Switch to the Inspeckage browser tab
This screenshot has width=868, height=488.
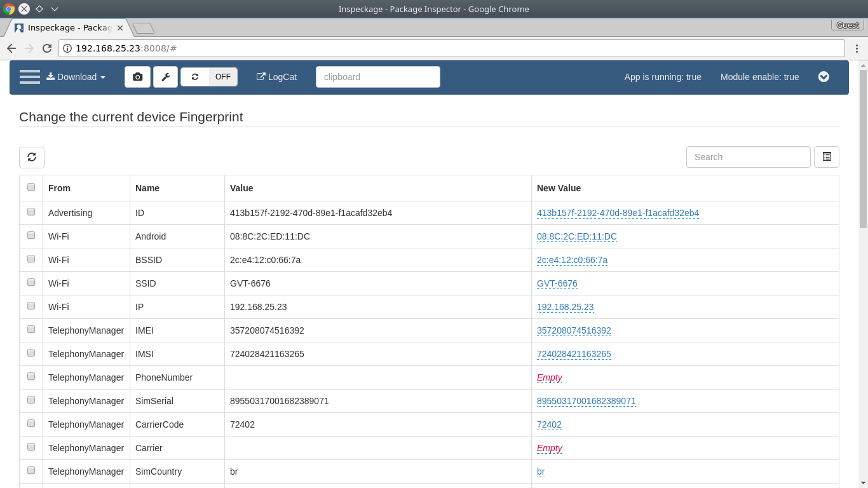[69, 28]
